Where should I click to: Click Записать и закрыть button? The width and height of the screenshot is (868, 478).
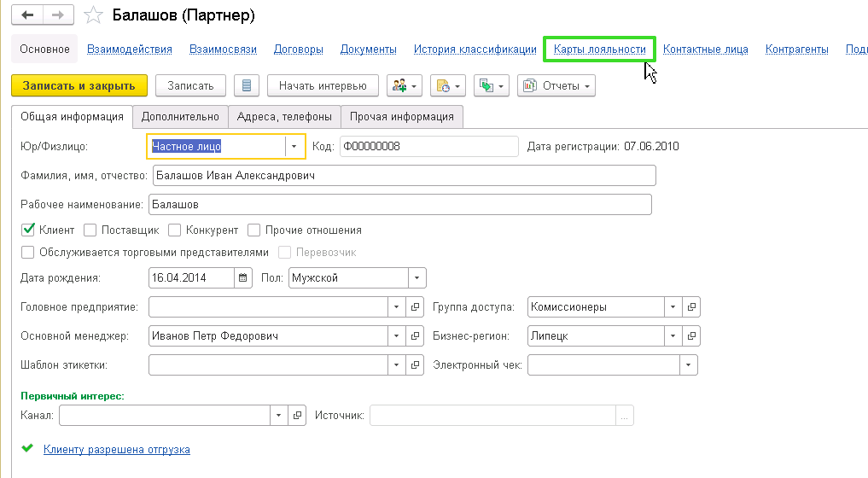79,86
